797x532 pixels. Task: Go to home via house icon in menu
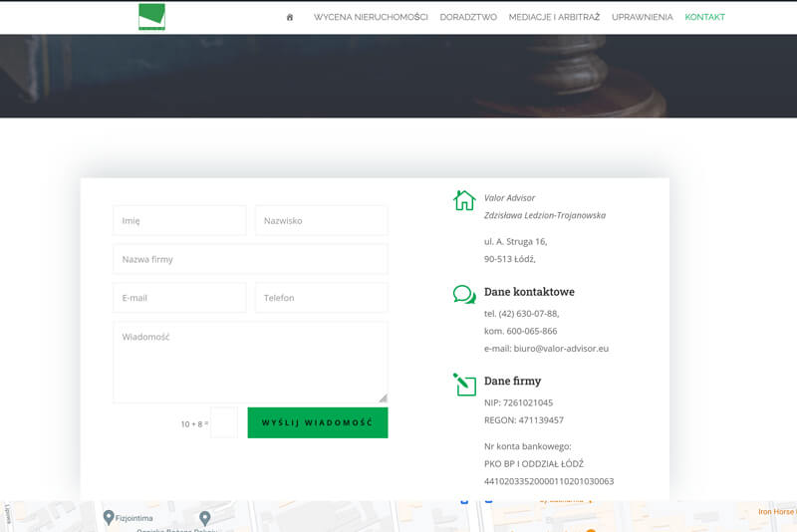pyautogui.click(x=290, y=17)
